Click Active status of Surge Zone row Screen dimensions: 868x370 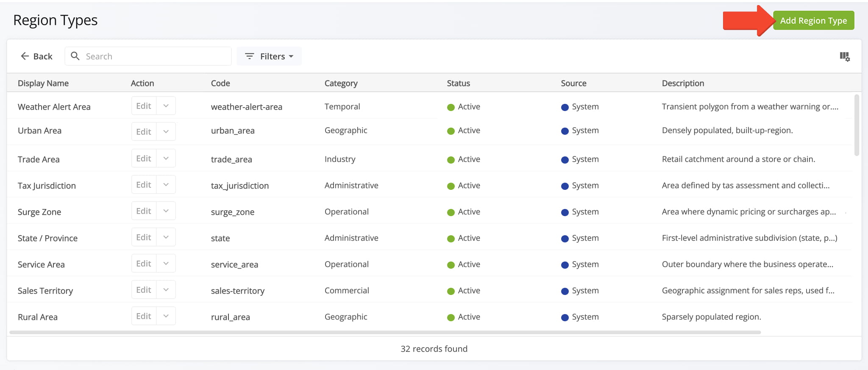[464, 211]
